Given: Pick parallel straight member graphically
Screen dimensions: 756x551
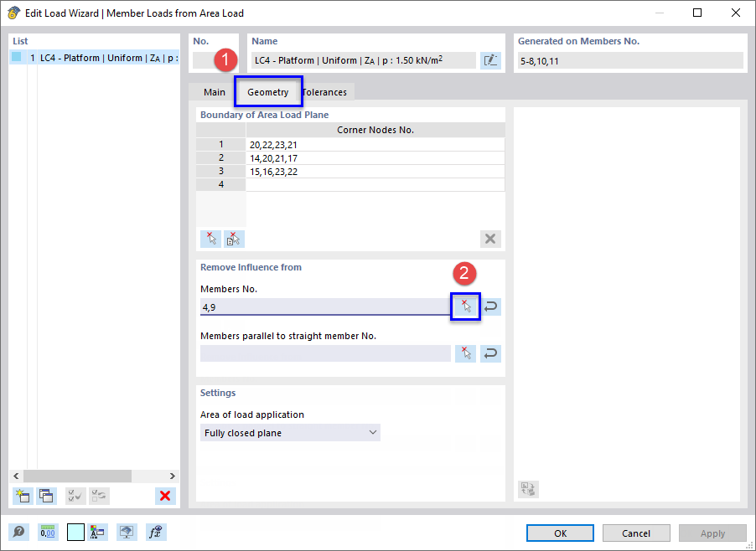Looking at the screenshot, I should tap(465, 353).
